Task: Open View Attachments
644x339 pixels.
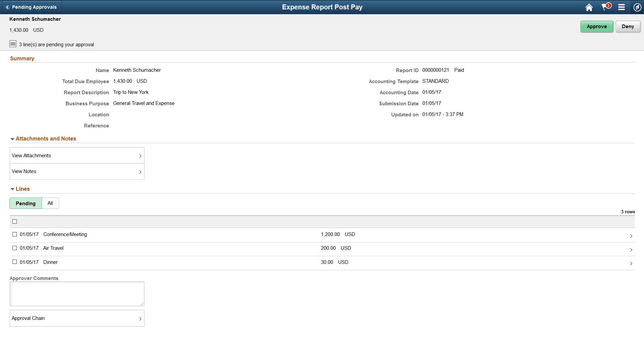Action: [77, 155]
